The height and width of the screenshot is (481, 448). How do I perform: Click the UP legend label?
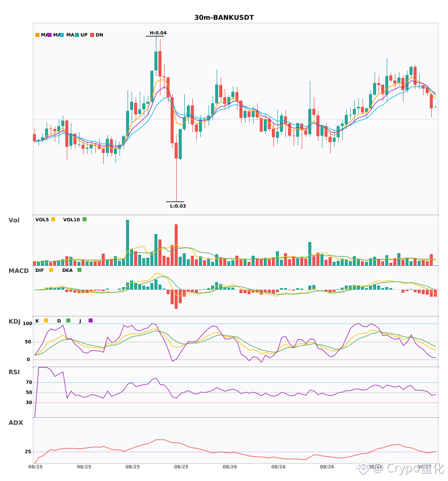pos(84,35)
